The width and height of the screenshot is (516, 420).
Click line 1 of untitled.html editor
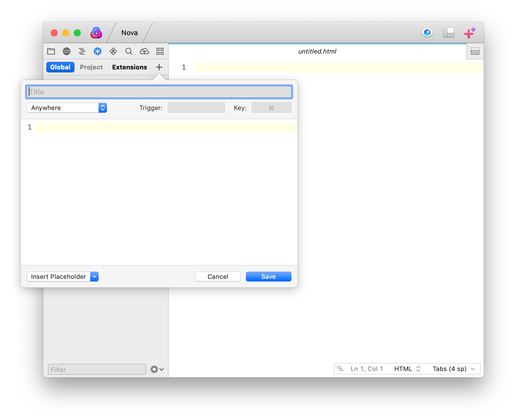339,67
